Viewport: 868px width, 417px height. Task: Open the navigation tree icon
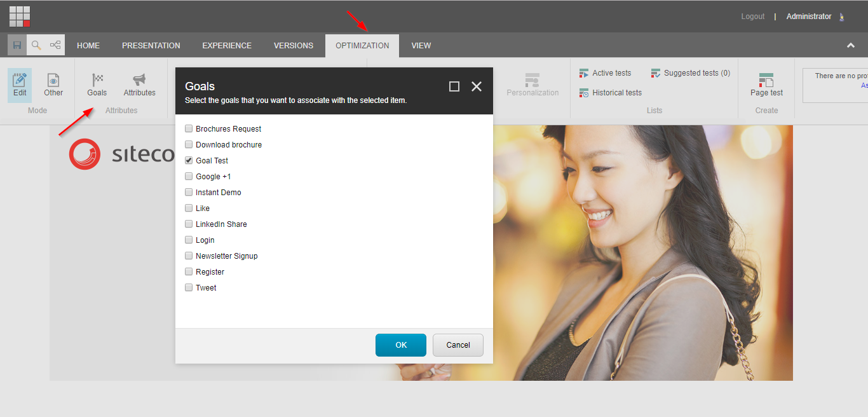[x=55, y=45]
